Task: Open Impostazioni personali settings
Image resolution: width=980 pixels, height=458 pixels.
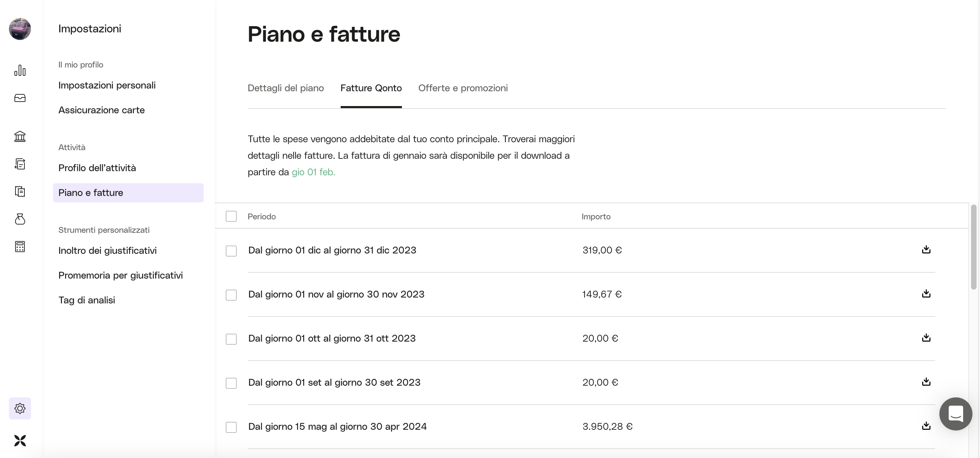Action: tap(107, 85)
